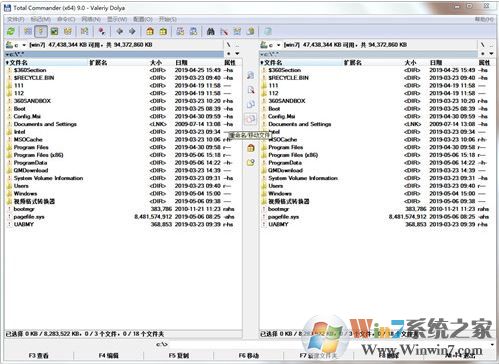Image resolution: width=499 pixels, height=364 pixels.
Task: Go forward with right arrow toolbar icon
Action: tap(132, 31)
